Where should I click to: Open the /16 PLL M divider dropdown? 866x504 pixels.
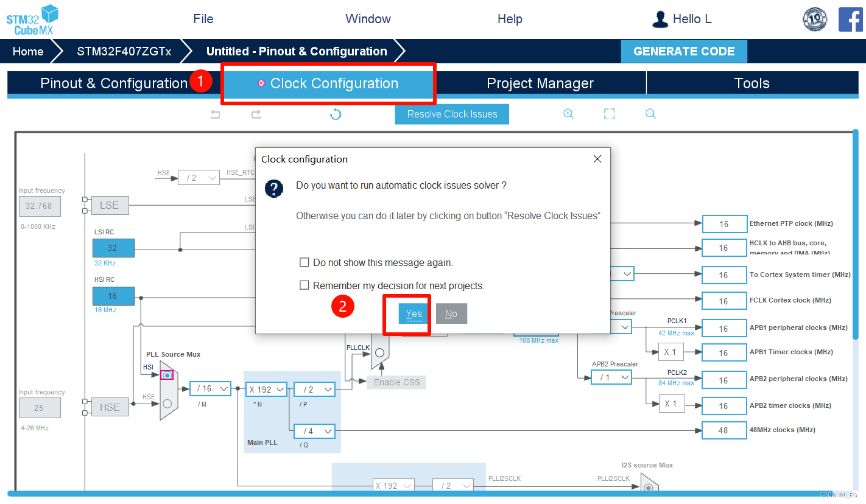[210, 388]
